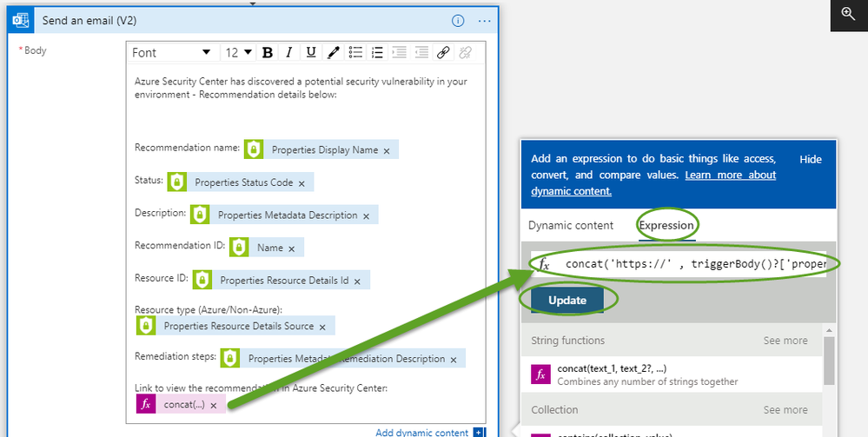The height and width of the screenshot is (437, 868).
Task: Click the Outlook icon in action header
Action: (21, 21)
